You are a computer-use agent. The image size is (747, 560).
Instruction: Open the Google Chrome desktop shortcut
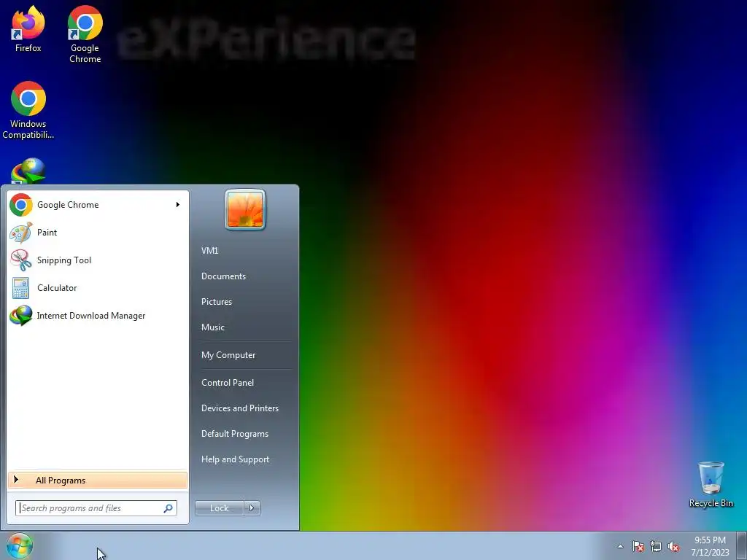[85, 34]
